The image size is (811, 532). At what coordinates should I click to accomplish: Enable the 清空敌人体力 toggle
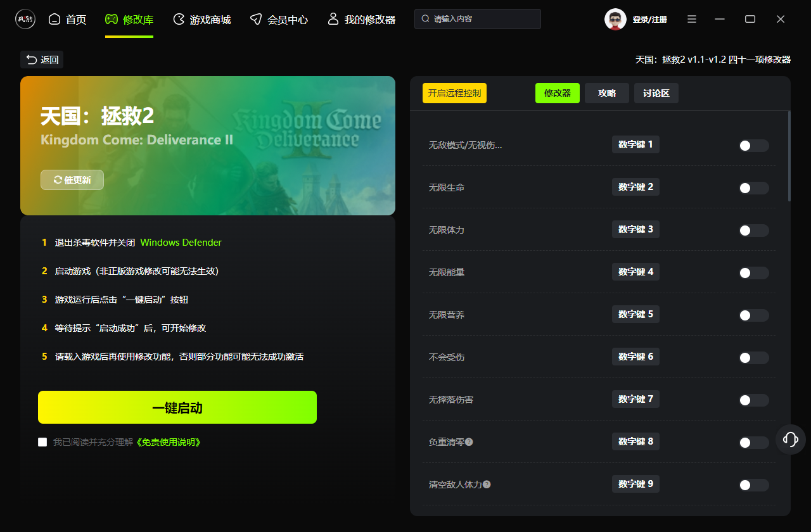(x=754, y=485)
